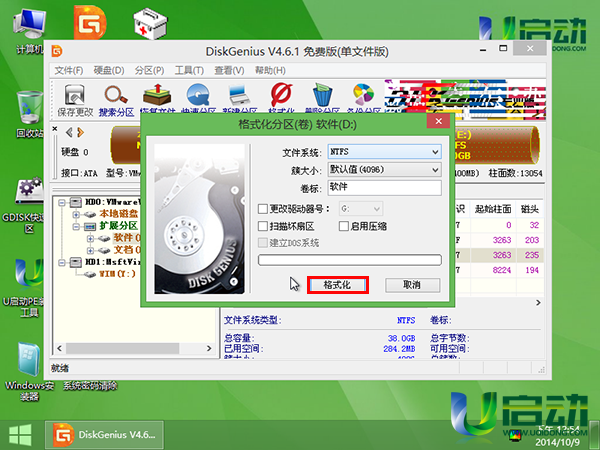The image size is (600, 450).
Task: Select the cell with head value 203
Action: point(530,240)
